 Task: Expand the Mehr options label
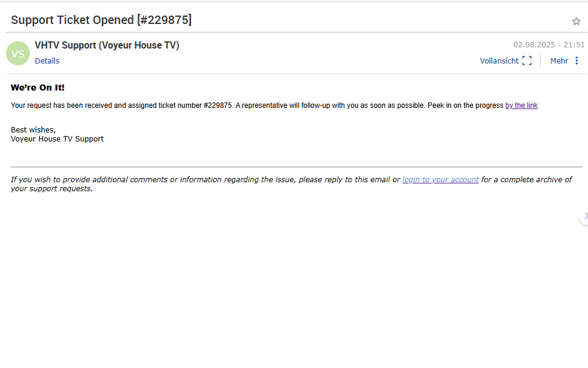(x=559, y=61)
